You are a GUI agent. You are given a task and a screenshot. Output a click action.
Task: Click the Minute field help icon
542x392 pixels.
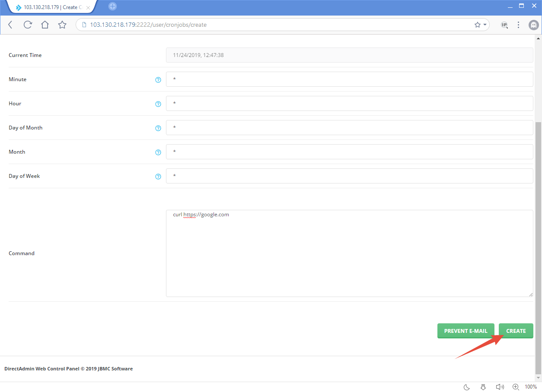[x=158, y=80]
